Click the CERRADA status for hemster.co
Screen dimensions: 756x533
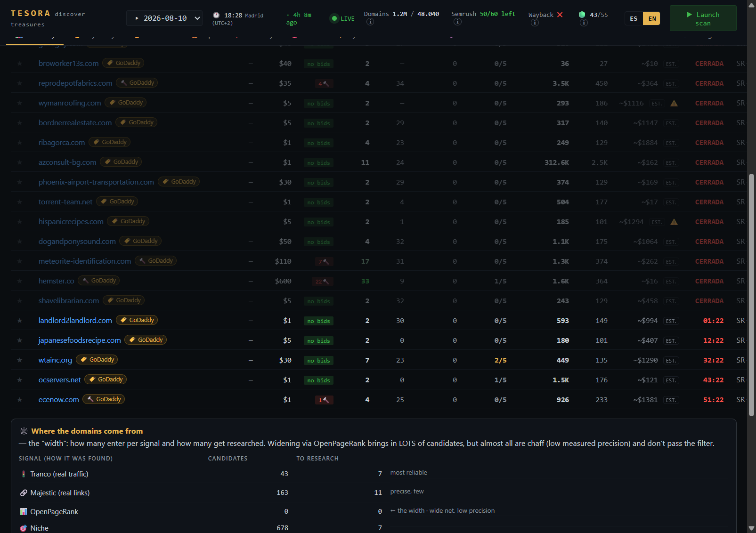click(709, 281)
